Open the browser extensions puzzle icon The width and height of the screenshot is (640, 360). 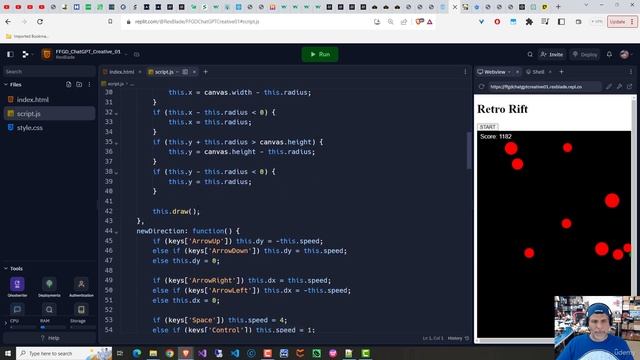click(529, 22)
